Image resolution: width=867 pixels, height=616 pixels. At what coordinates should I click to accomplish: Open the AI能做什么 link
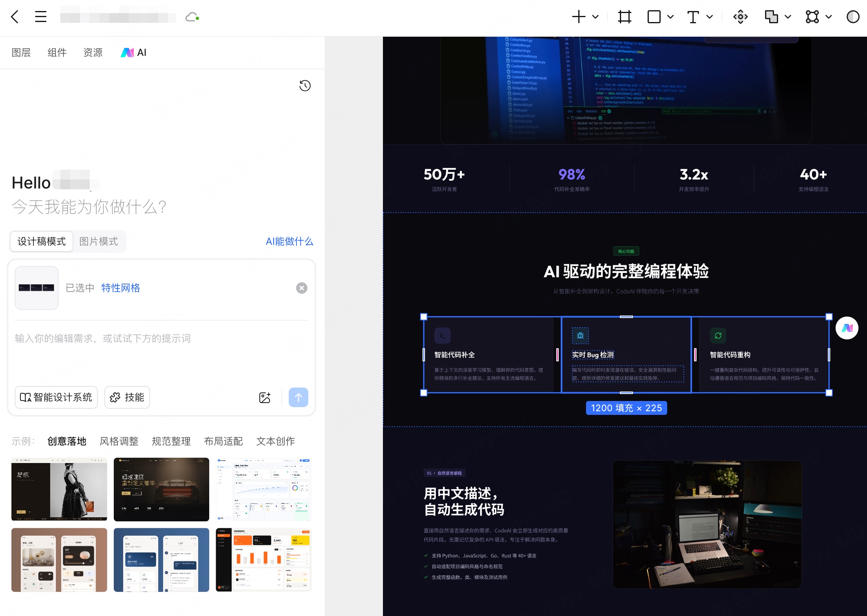[290, 242]
